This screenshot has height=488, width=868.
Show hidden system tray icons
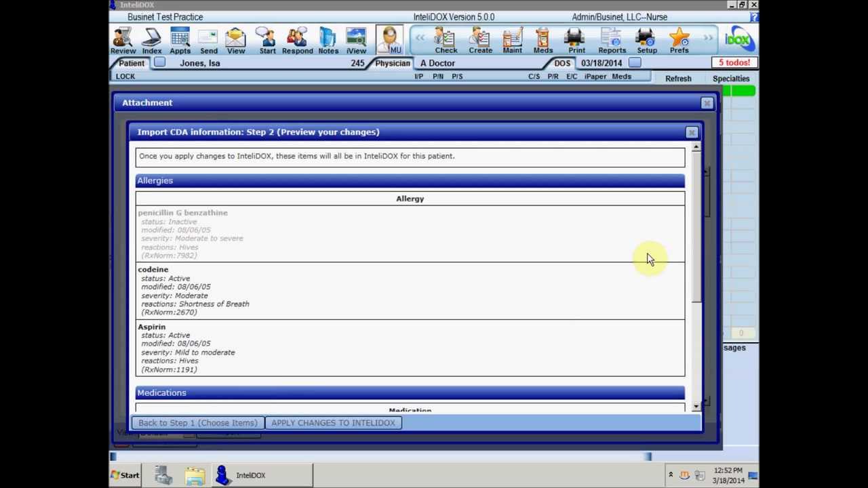(671, 475)
